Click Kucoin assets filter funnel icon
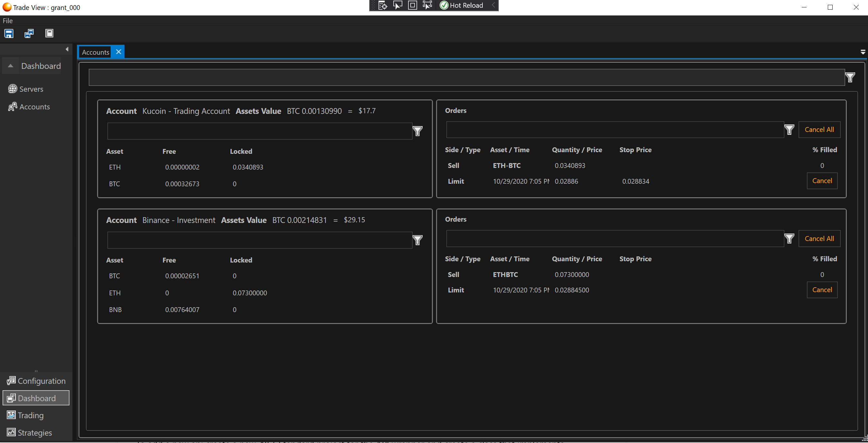 pyautogui.click(x=417, y=131)
